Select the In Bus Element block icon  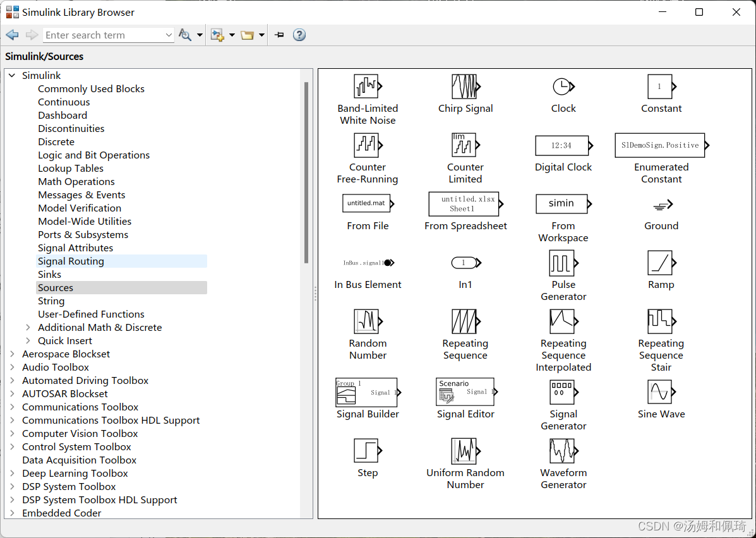(x=368, y=263)
